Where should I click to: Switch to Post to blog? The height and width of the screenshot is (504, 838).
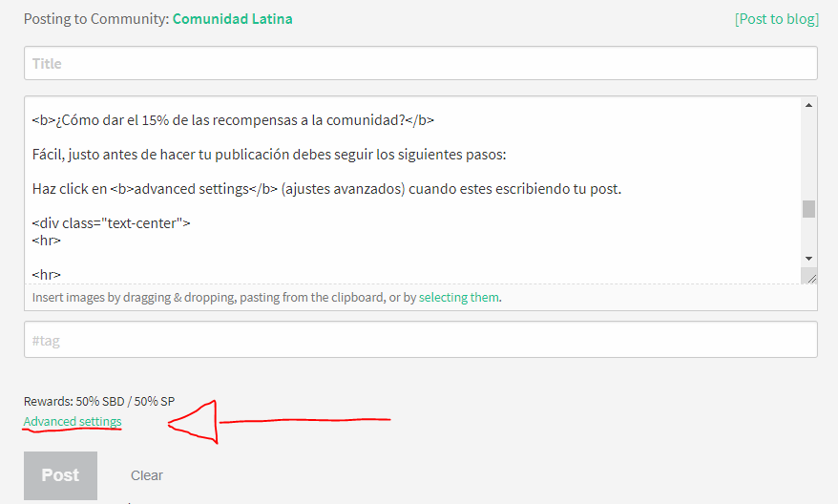coord(777,19)
